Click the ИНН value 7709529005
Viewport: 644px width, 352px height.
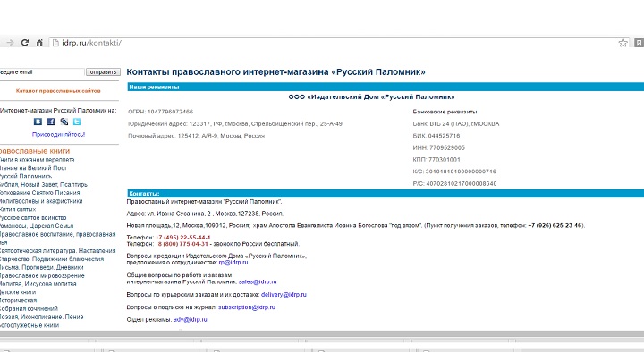[447, 147]
